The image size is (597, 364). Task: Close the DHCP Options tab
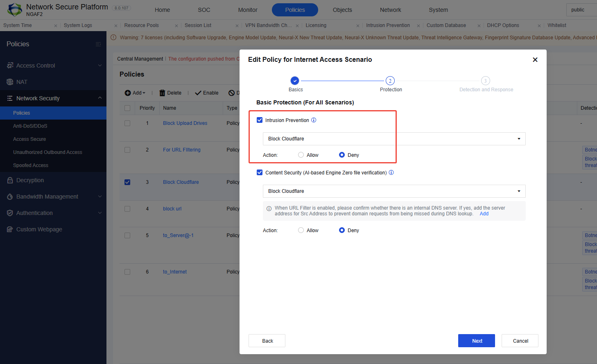(x=539, y=26)
